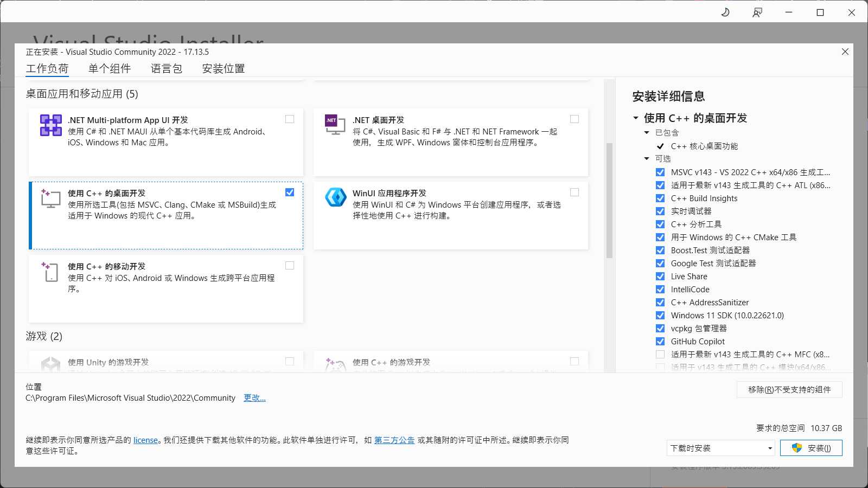The height and width of the screenshot is (488, 868).
Task: Click the workloads list vertical scrollbar
Action: click(609, 201)
